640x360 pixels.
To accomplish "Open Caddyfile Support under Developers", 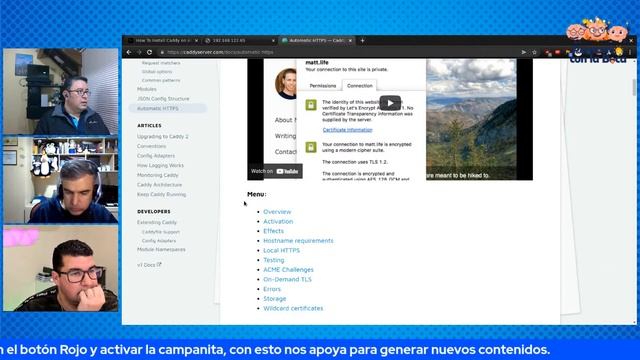I will tap(160, 232).
